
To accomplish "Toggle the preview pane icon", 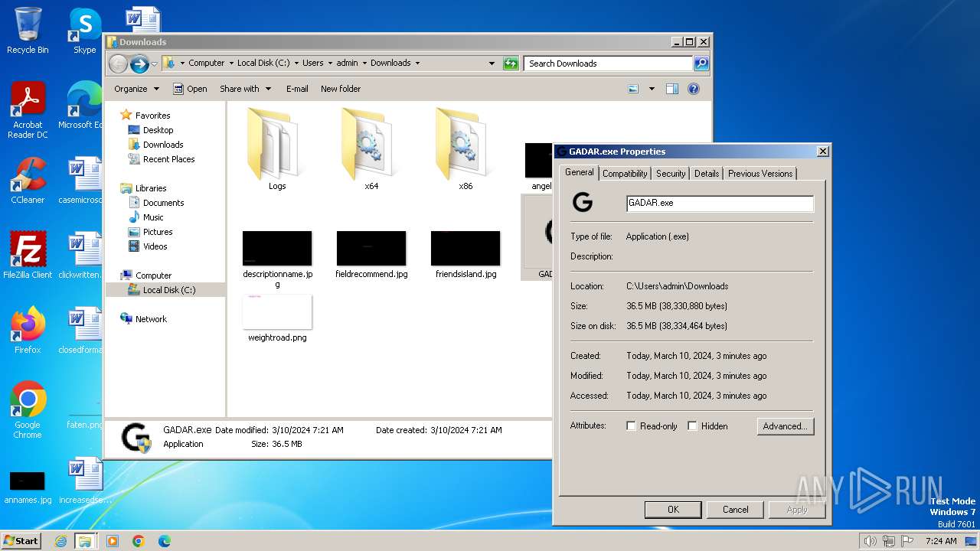I will pos(671,89).
